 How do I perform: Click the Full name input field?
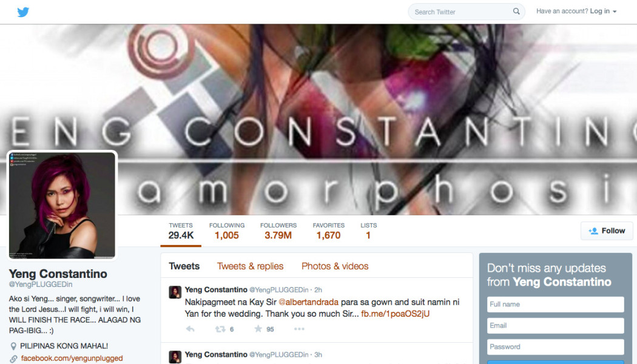click(x=555, y=305)
